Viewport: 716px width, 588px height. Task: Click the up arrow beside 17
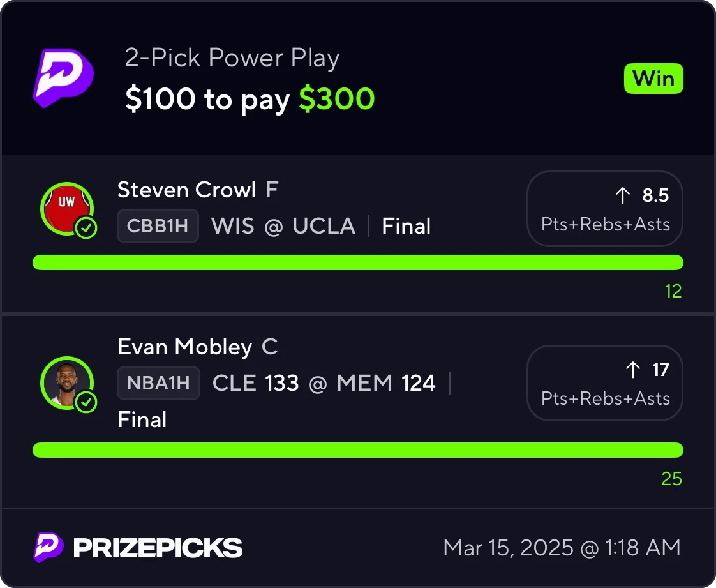pos(633,370)
